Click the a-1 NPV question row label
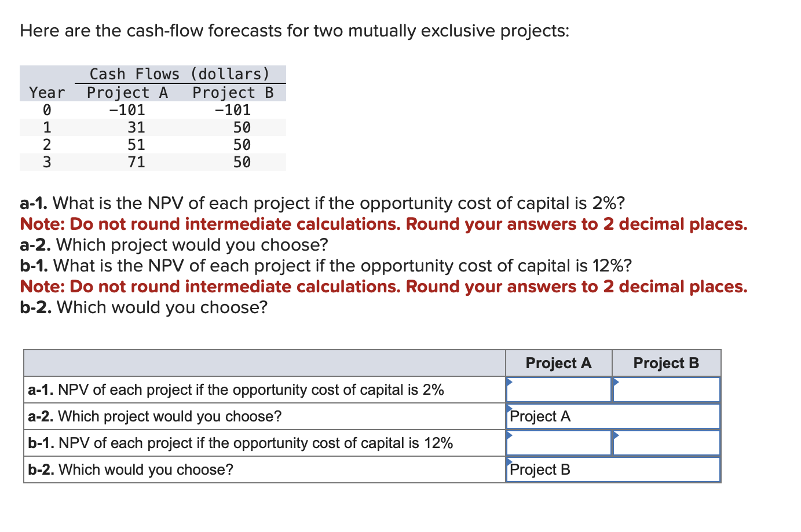801x532 pixels. coord(264,390)
